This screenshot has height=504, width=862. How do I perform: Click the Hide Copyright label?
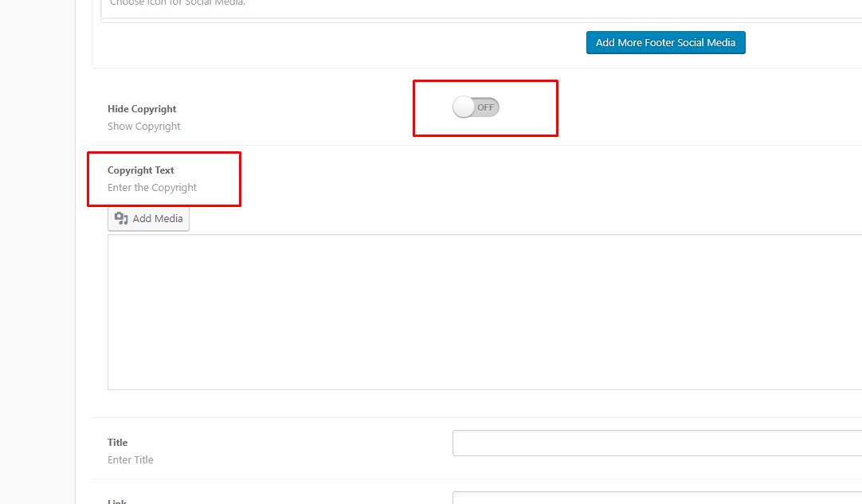(142, 109)
